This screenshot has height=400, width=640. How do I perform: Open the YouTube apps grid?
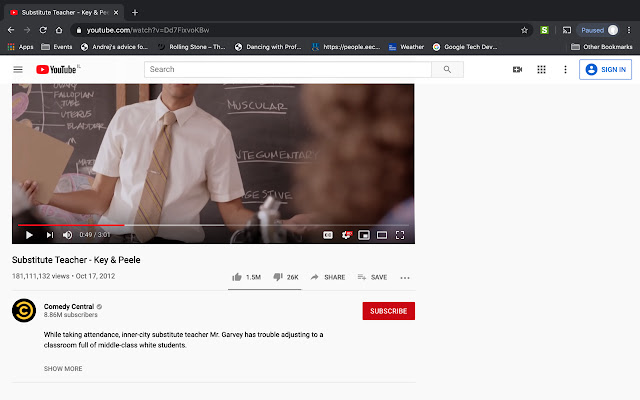(541, 69)
